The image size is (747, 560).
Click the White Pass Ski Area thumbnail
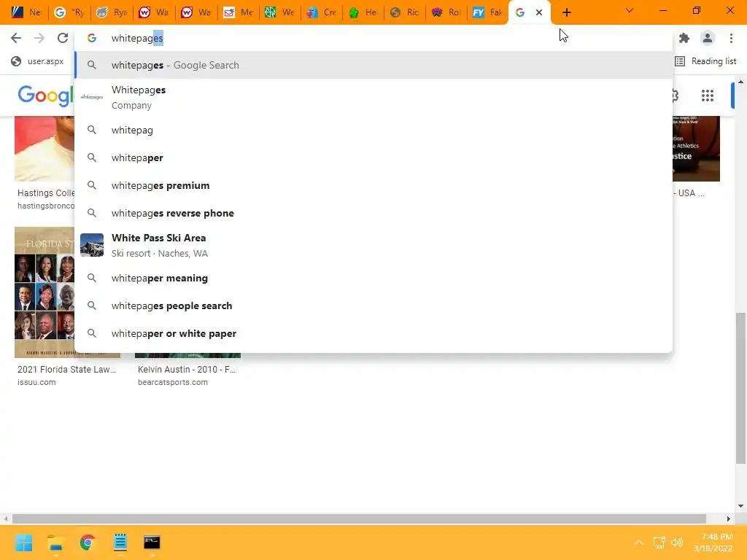click(x=92, y=245)
